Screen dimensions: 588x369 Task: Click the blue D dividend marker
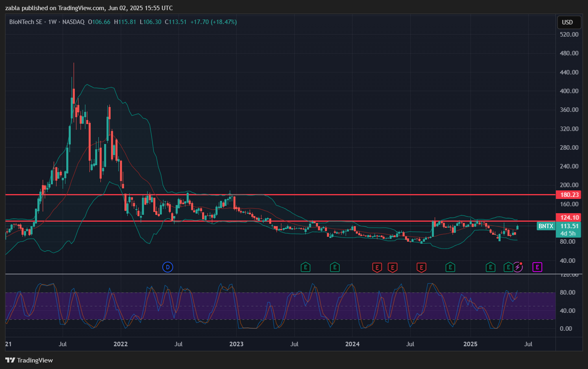pos(168,267)
